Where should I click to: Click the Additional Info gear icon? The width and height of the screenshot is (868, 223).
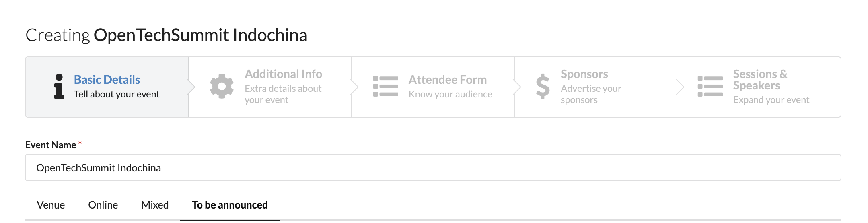tap(222, 87)
